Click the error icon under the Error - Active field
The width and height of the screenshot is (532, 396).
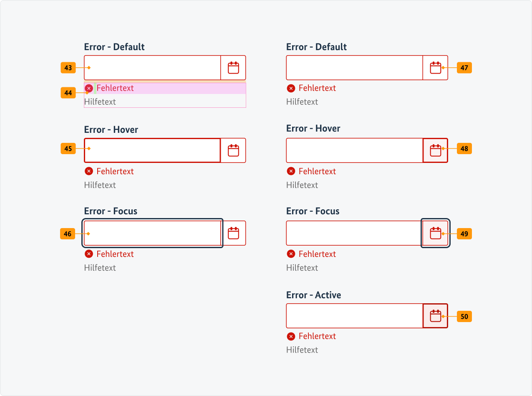(290, 336)
